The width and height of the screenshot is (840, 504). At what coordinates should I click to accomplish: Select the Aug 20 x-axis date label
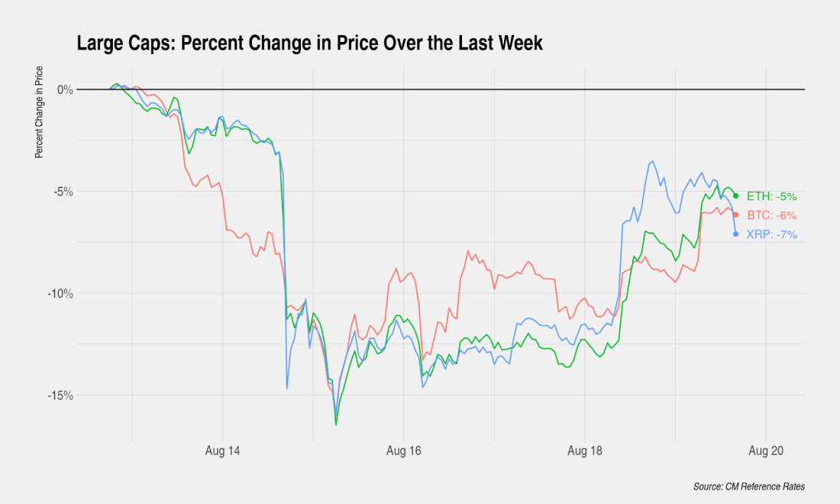pos(765,451)
